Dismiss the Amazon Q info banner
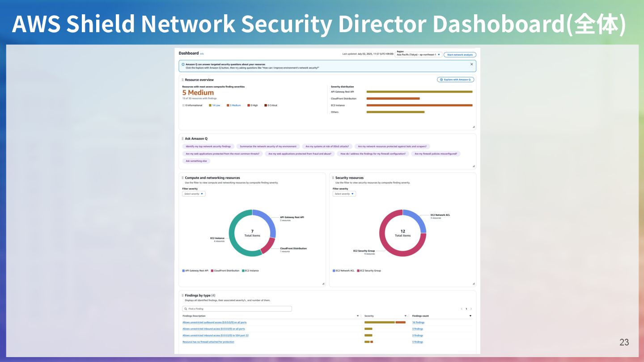 [x=471, y=64]
